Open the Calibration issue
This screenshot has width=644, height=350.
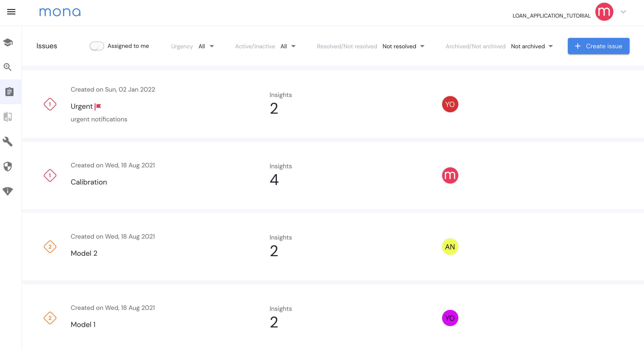pyautogui.click(x=89, y=182)
